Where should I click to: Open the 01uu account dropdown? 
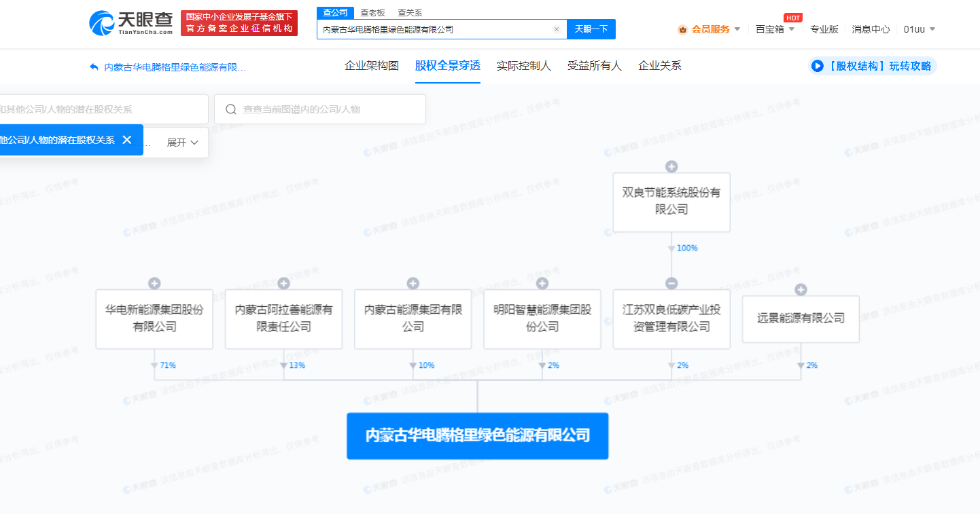pos(920,29)
